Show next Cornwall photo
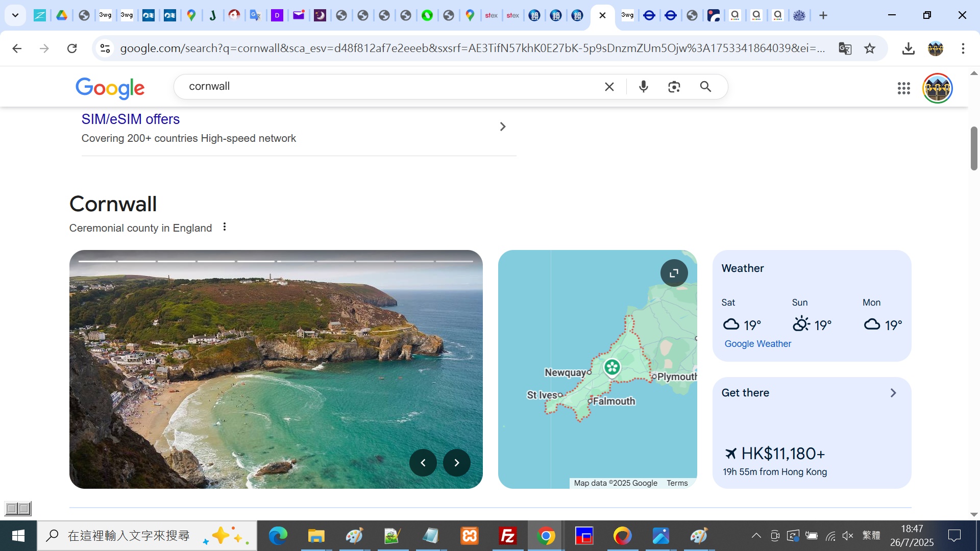This screenshot has height=551, width=980. point(456,463)
